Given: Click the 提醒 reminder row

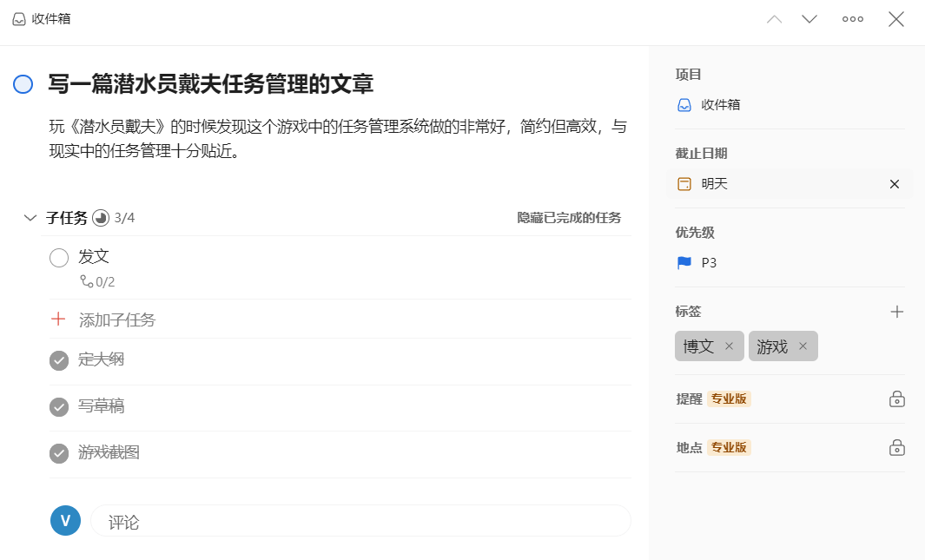Looking at the screenshot, I should coord(790,399).
